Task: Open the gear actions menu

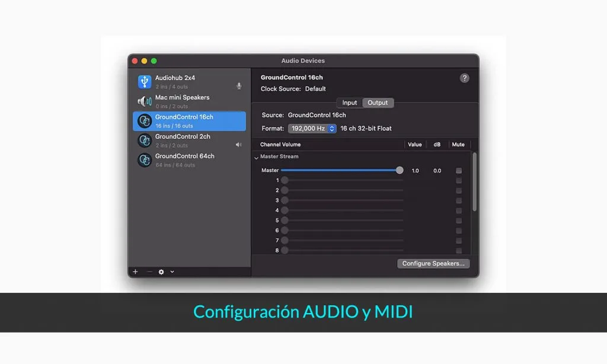Action: tap(161, 272)
